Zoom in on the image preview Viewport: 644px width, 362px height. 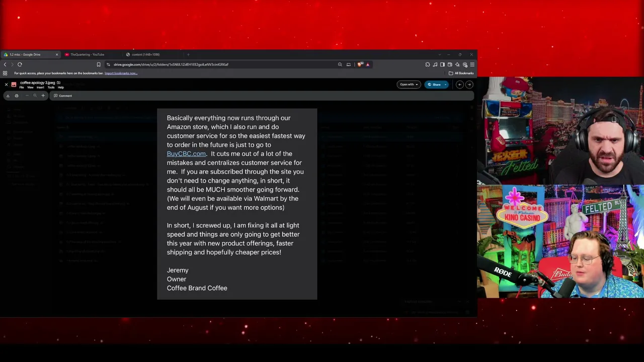click(x=43, y=96)
